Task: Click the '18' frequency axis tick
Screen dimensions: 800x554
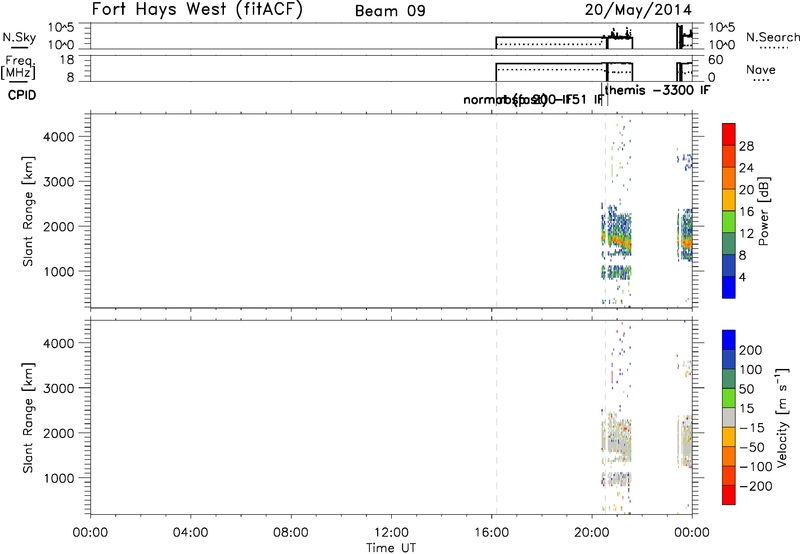Action: pos(67,60)
